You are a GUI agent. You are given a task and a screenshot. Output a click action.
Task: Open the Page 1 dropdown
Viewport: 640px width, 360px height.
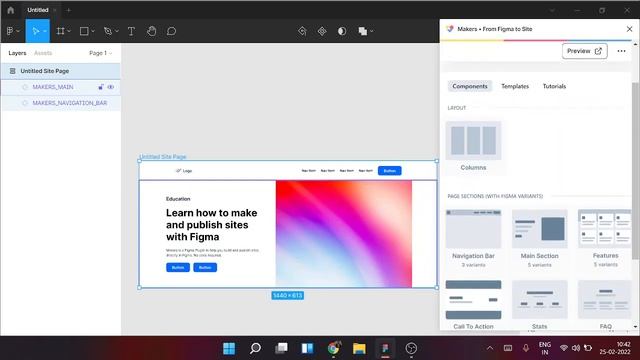coord(100,53)
